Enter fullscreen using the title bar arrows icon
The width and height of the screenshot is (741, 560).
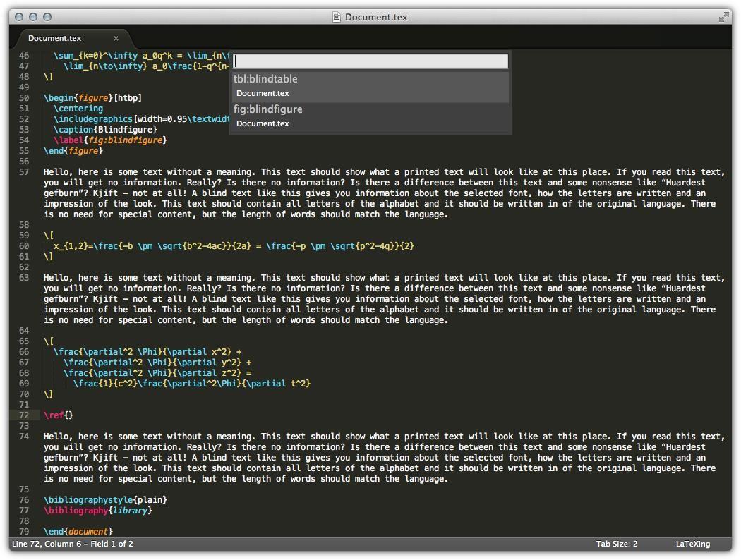coord(723,17)
